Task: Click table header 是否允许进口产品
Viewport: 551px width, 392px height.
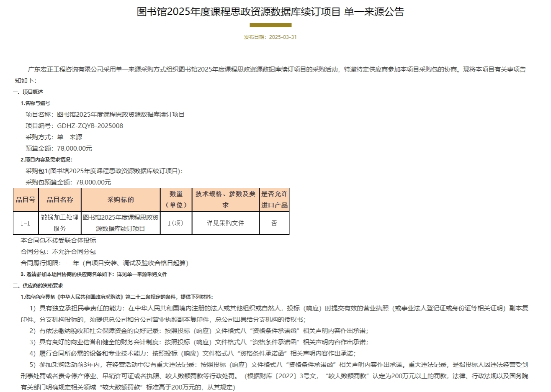Action: [x=274, y=200]
